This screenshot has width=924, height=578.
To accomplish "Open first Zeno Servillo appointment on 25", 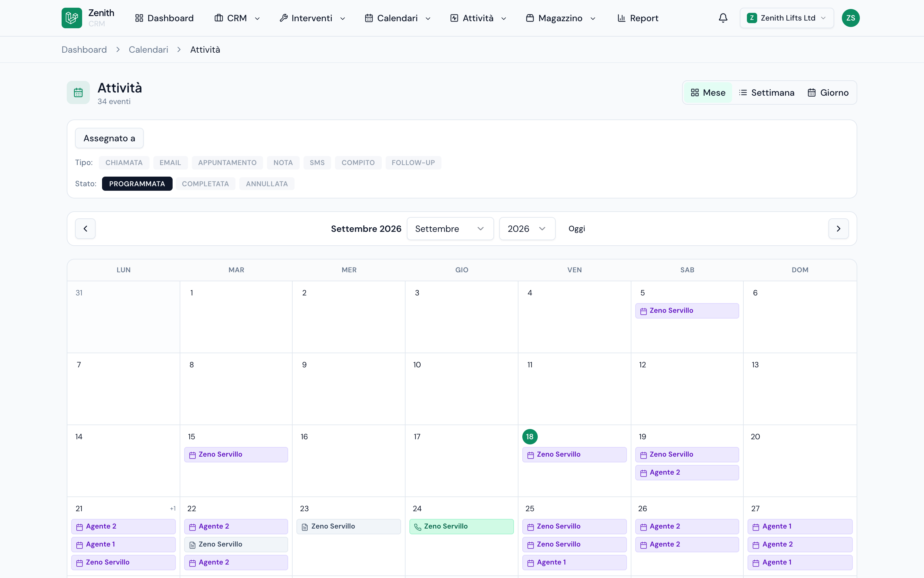I will click(x=574, y=526).
